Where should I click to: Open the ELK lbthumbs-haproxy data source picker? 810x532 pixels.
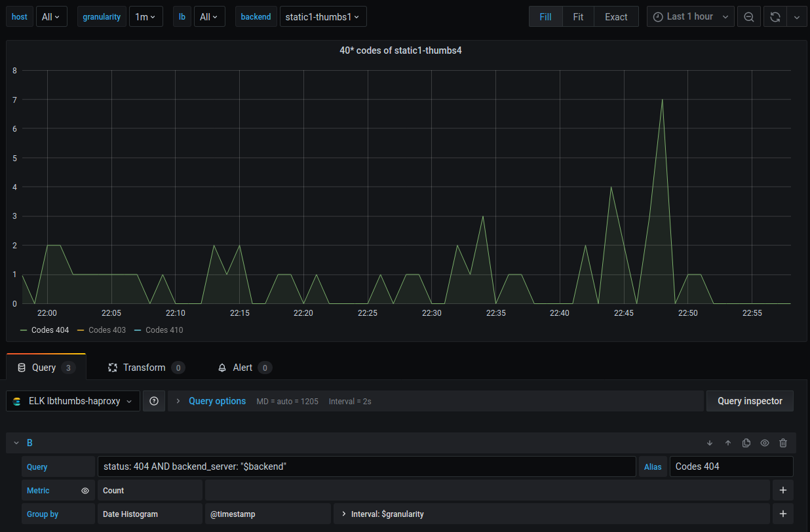click(73, 401)
